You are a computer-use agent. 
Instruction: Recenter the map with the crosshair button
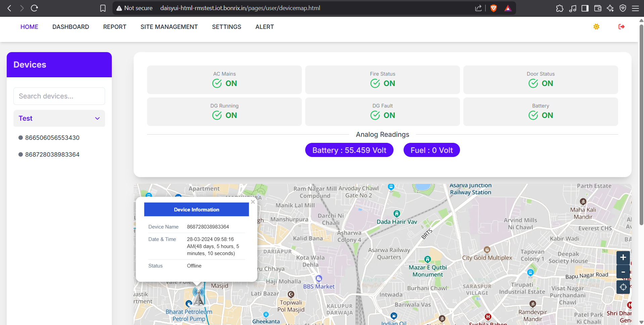[x=623, y=287]
